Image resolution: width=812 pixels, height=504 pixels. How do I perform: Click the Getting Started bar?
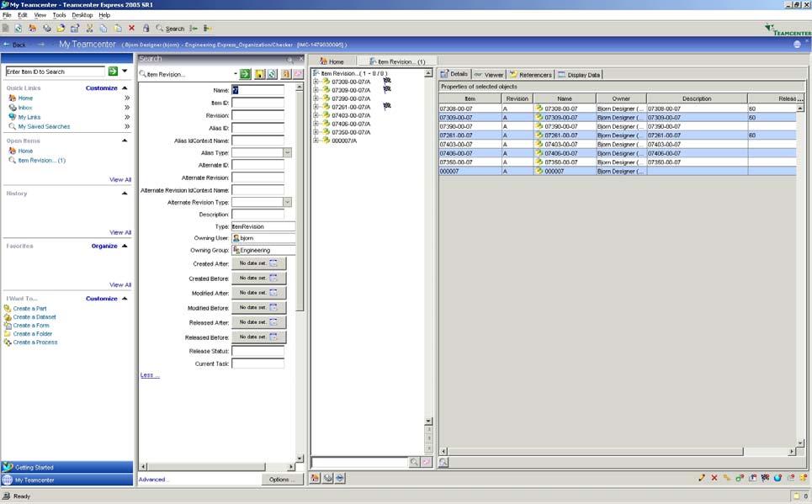(x=66, y=467)
